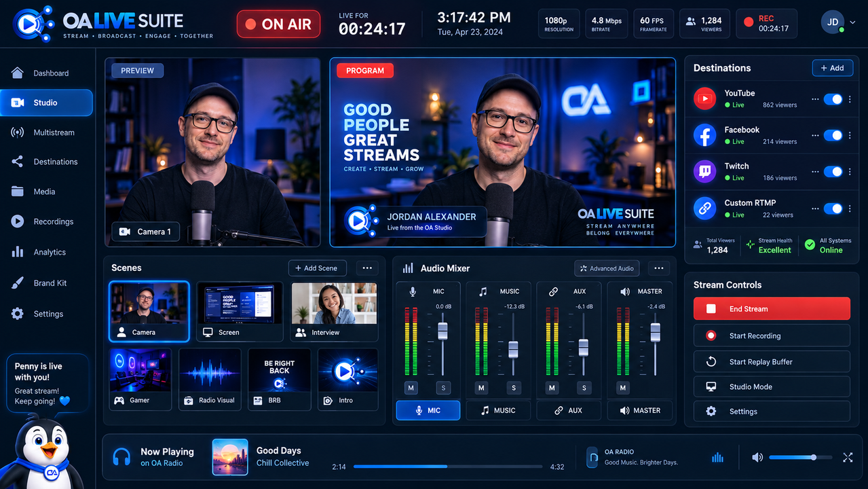Mute the MUSIC channel with M button
This screenshot has width=868, height=489.
click(481, 388)
